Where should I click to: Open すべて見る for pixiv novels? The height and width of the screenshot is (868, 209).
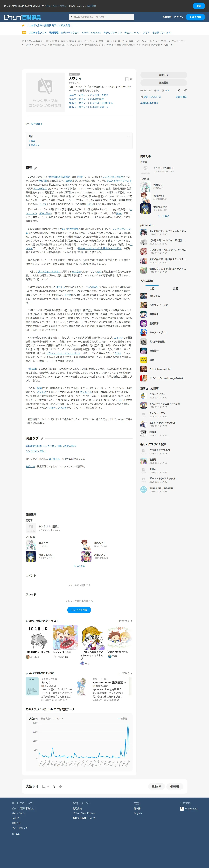click(x=125, y=673)
